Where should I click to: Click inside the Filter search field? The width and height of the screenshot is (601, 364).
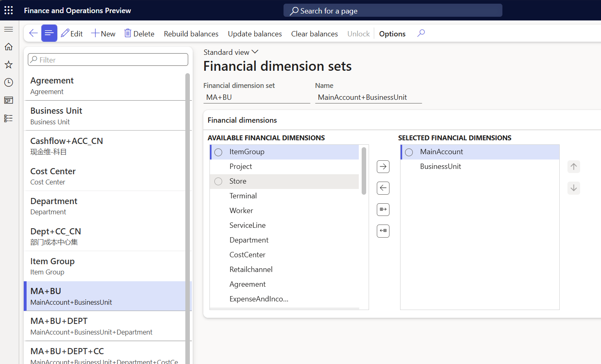click(108, 59)
